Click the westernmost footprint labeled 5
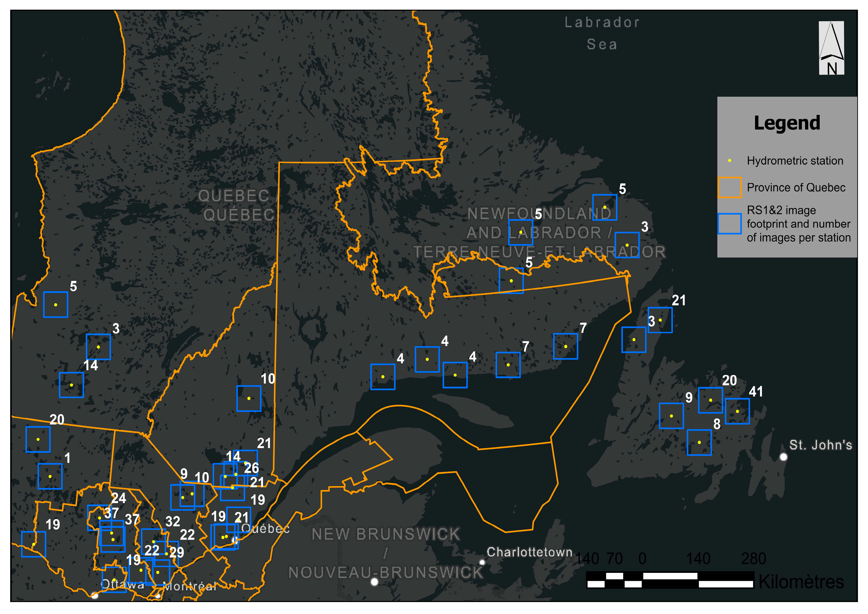This screenshot has width=868, height=614. pyautogui.click(x=56, y=305)
